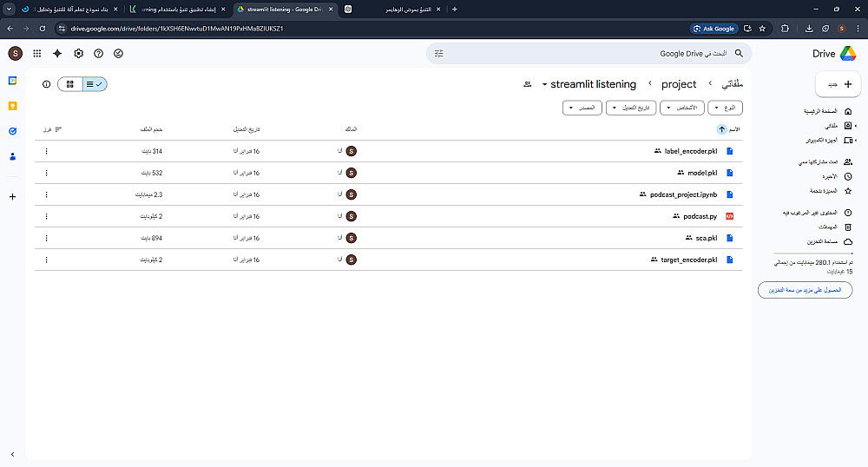The image size is (868, 467).
Task: Click the New button
Action: 838,84
